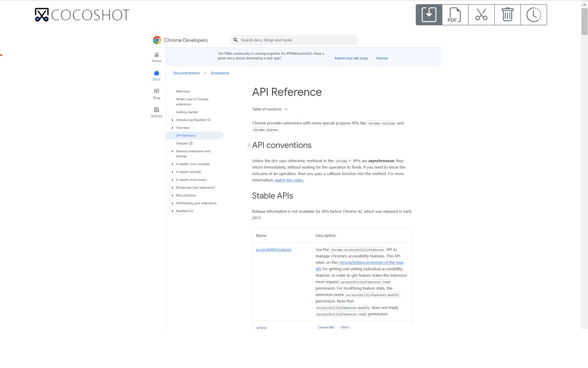Click the Description column header

(326, 236)
